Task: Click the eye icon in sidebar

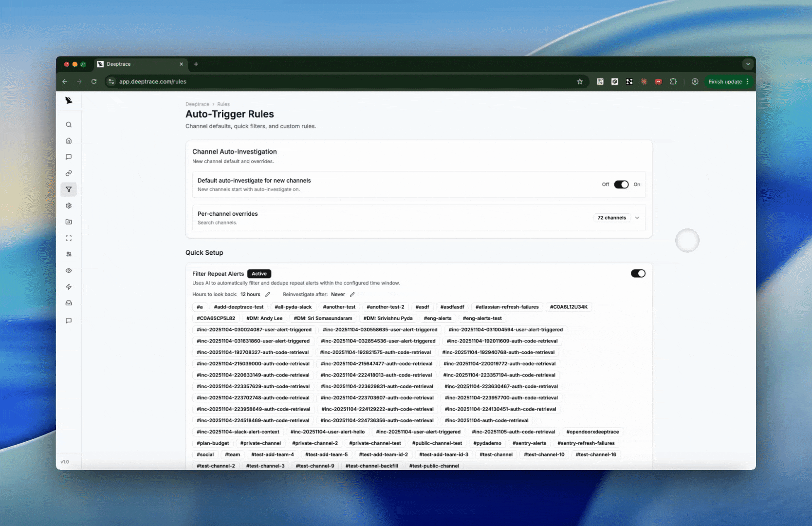Action: pyautogui.click(x=69, y=270)
